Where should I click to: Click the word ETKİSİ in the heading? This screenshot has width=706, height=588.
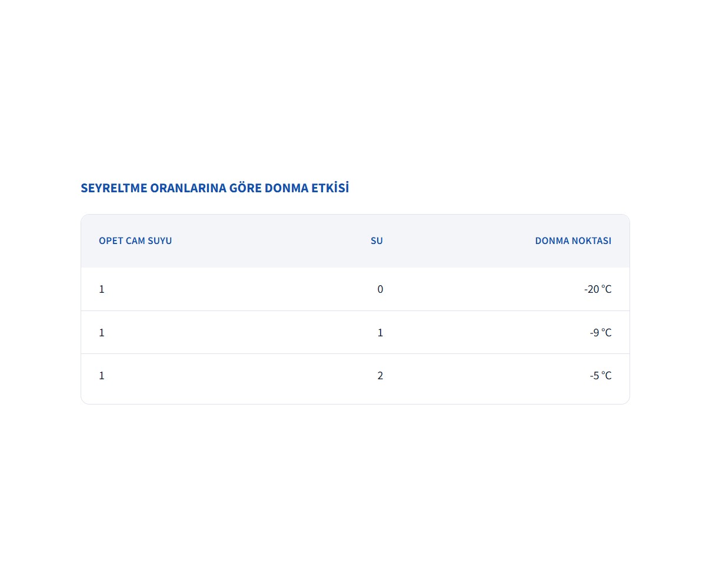point(329,188)
